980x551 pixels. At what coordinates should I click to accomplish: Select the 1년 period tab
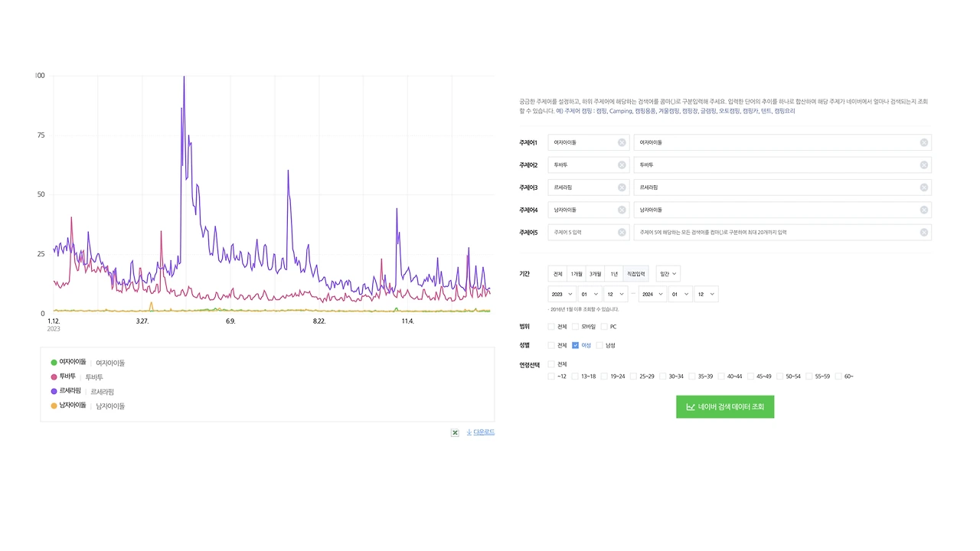tap(614, 274)
